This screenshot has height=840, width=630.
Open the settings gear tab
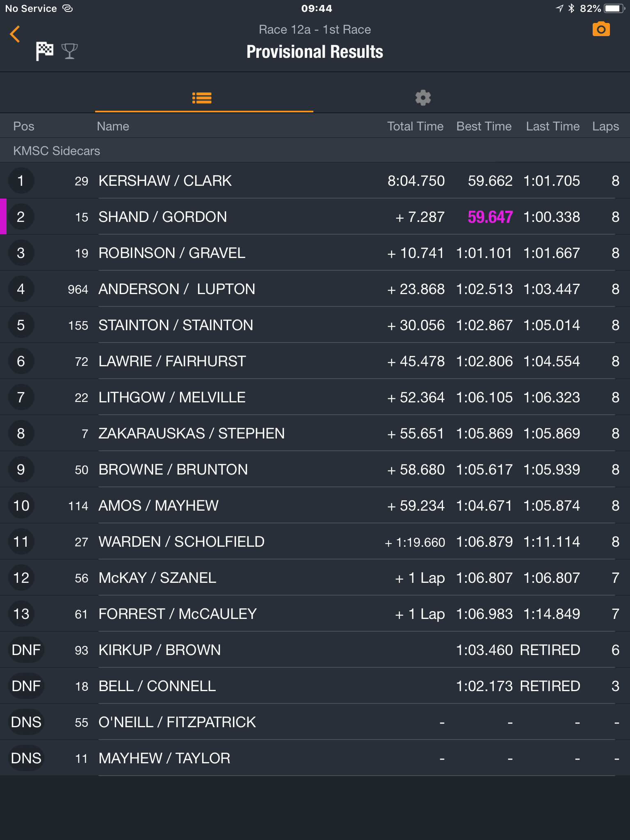tap(423, 98)
